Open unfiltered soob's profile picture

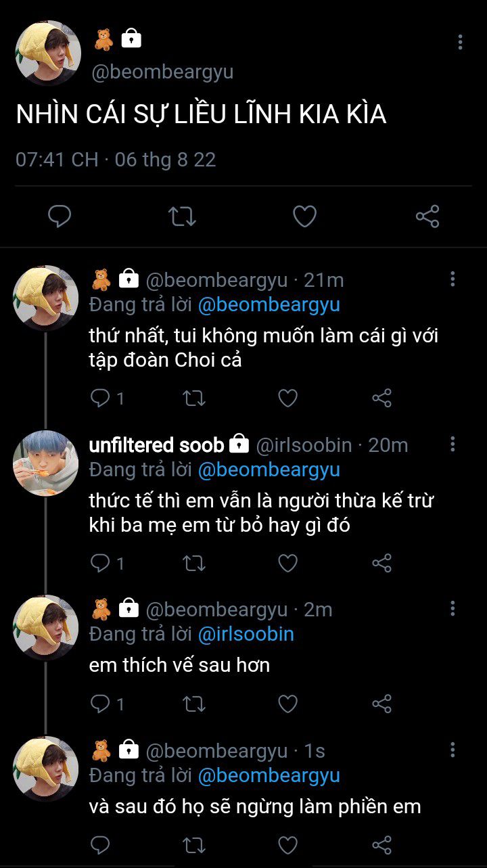[45, 463]
